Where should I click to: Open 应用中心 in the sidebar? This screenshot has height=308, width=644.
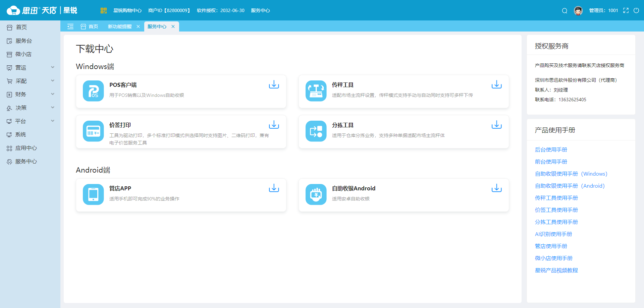click(x=26, y=148)
